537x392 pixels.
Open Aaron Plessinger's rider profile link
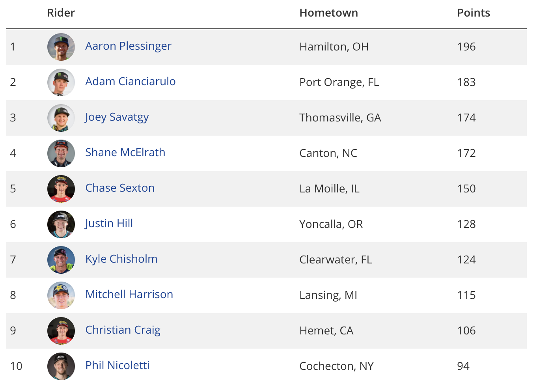(x=128, y=46)
